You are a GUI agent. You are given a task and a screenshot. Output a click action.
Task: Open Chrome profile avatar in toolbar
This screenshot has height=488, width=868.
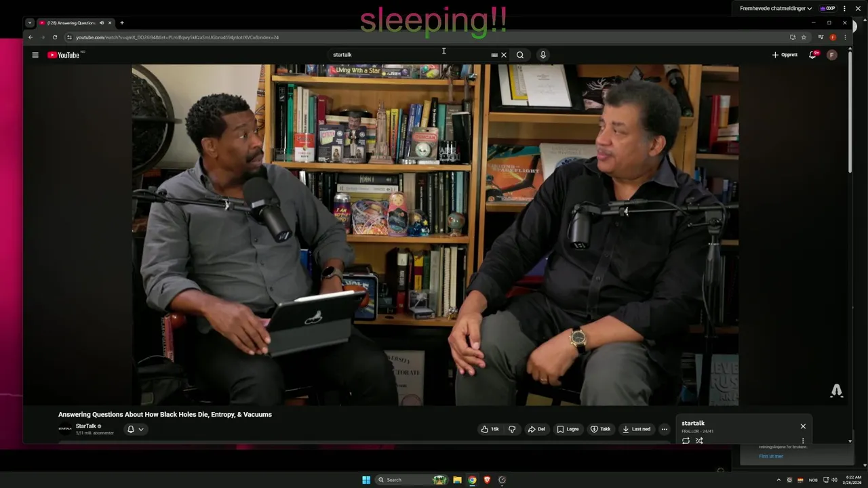click(x=833, y=37)
